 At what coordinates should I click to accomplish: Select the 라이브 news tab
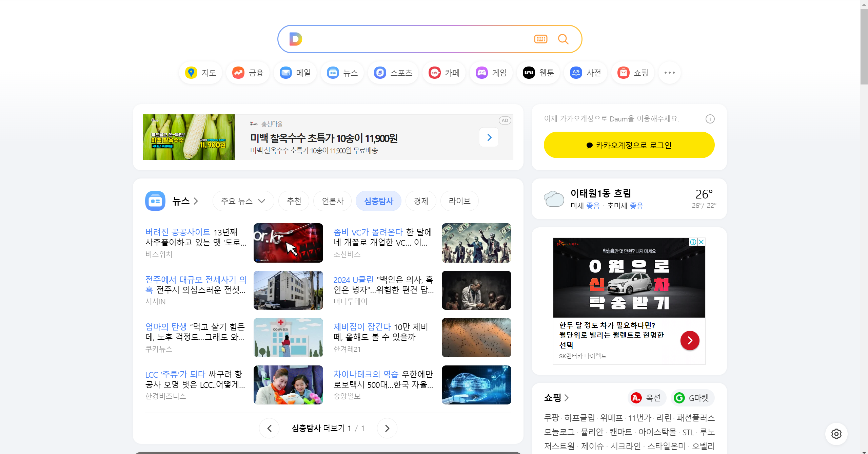pos(459,201)
